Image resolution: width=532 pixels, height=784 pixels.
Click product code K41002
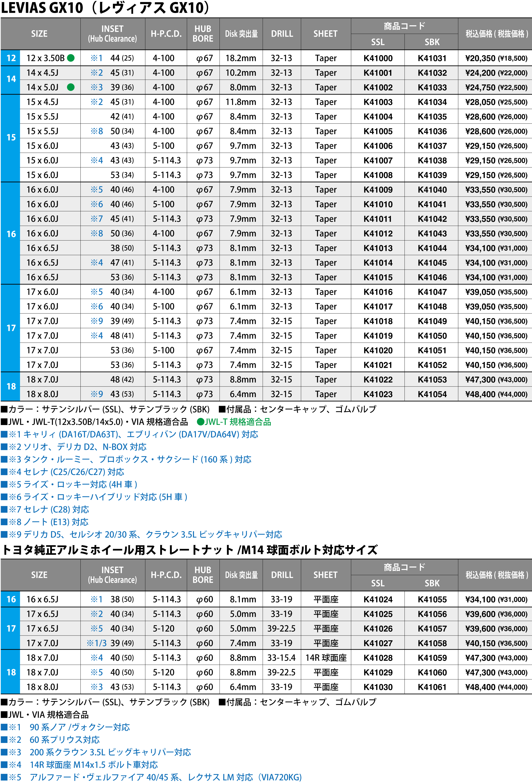[x=378, y=88]
